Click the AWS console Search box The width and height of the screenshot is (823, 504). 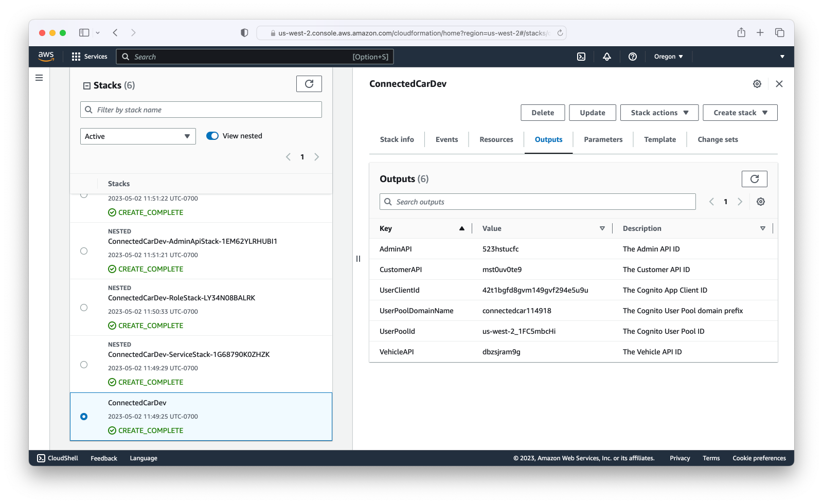point(255,57)
